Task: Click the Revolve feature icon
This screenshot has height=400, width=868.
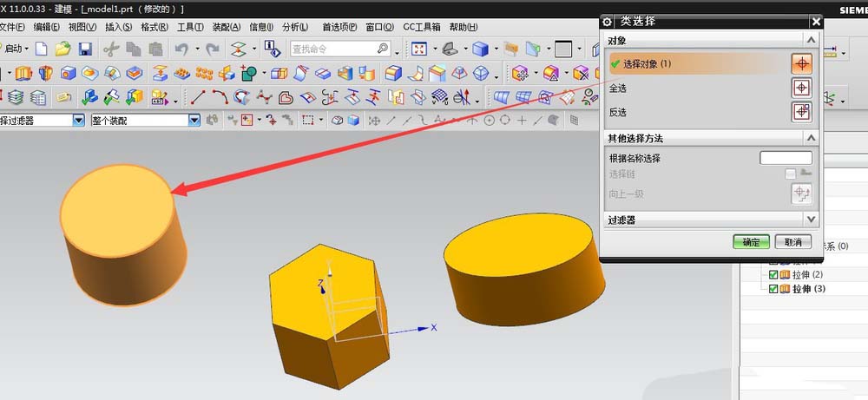Action: (x=45, y=73)
